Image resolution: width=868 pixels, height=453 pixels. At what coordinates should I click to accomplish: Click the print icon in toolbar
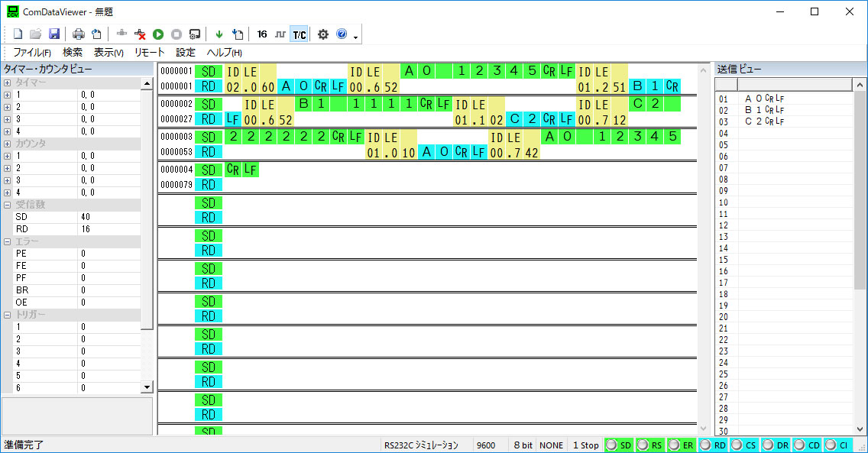78,34
